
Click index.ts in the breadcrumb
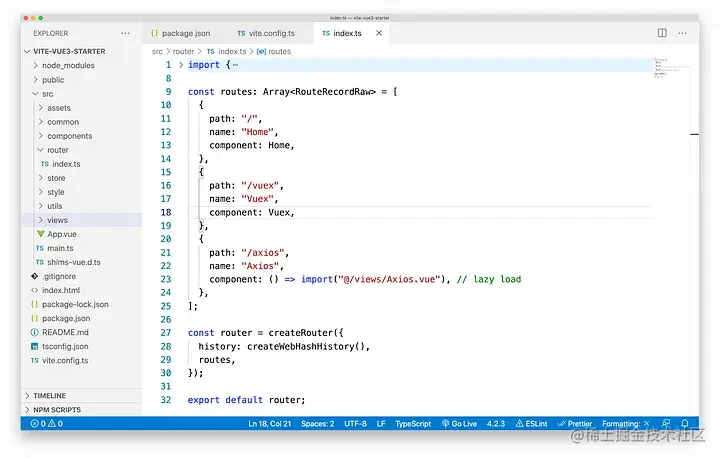click(226, 51)
